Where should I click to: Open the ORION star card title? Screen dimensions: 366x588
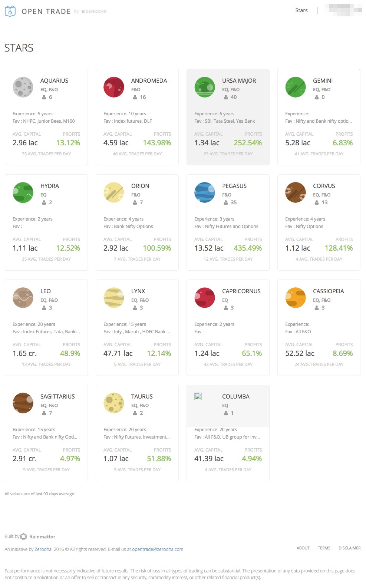(x=140, y=186)
